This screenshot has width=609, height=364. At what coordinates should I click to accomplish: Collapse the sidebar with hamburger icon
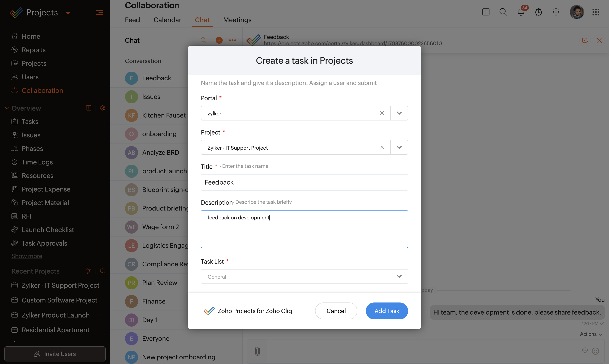tap(99, 12)
